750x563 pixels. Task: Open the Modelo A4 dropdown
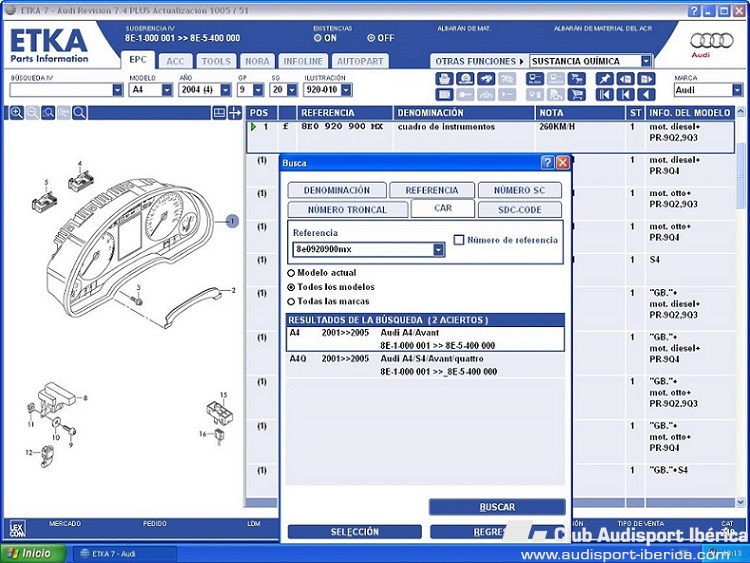pyautogui.click(x=167, y=90)
